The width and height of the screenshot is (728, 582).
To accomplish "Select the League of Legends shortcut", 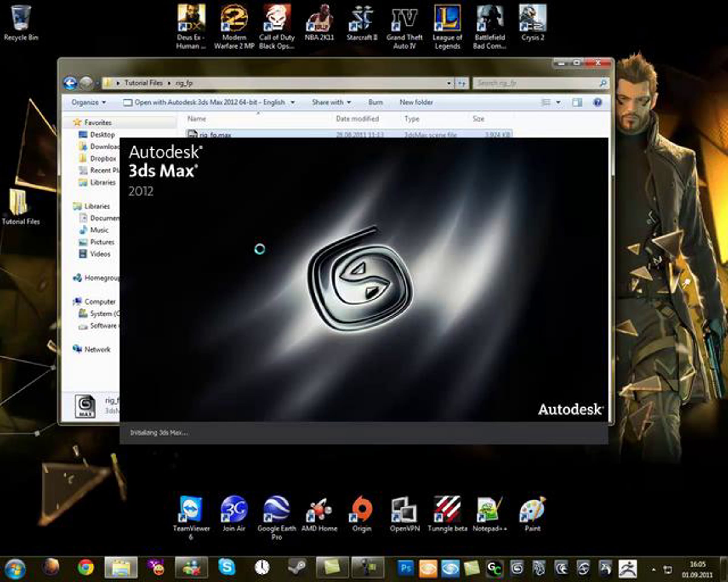I will [x=447, y=27].
